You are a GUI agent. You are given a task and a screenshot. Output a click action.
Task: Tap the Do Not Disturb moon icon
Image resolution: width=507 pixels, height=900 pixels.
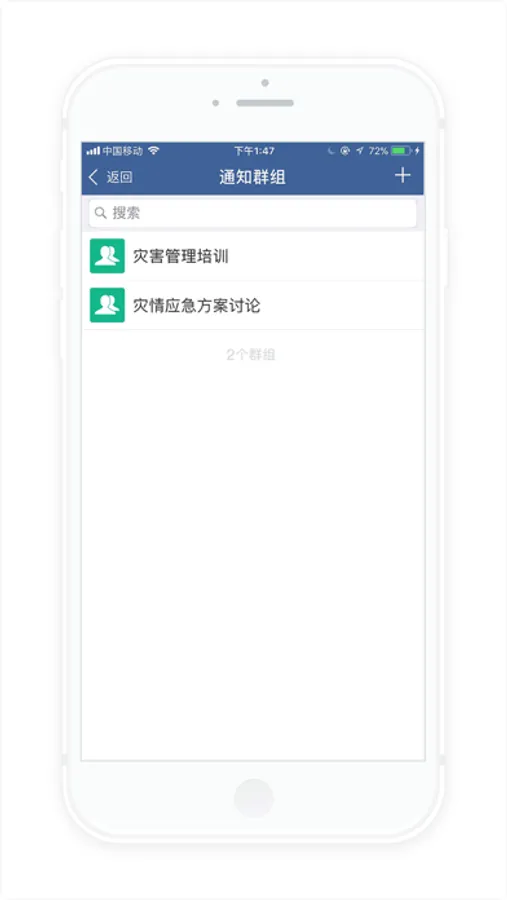click(331, 151)
